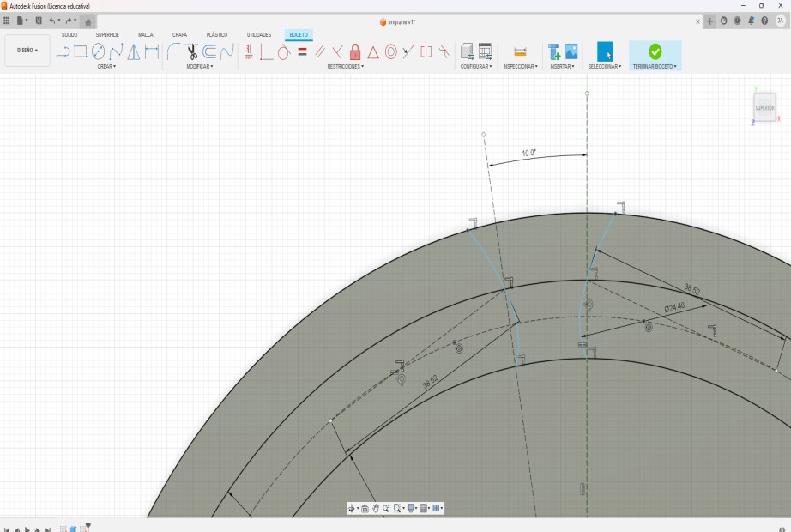Select the Circle sketch tool

pyautogui.click(x=99, y=51)
